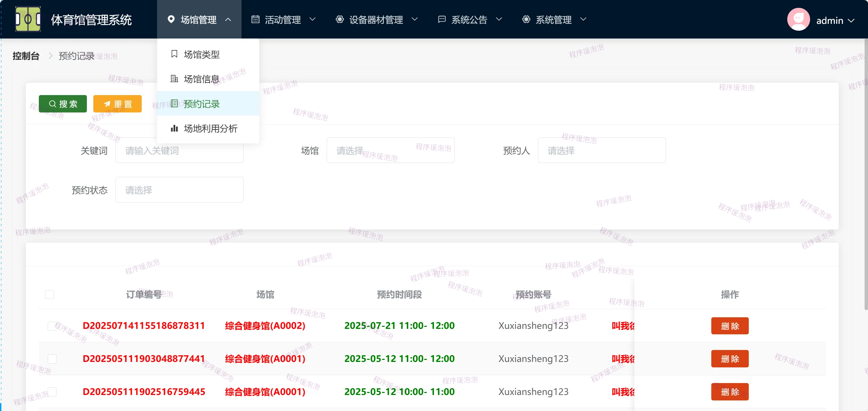Click the green 搜索 button
The height and width of the screenshot is (411, 868).
pos(63,104)
